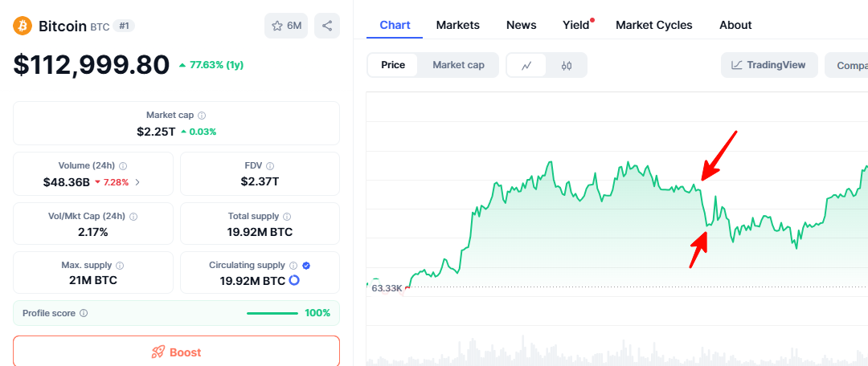Open the Yield tab
Screen dimensions: 868x366
click(575, 25)
